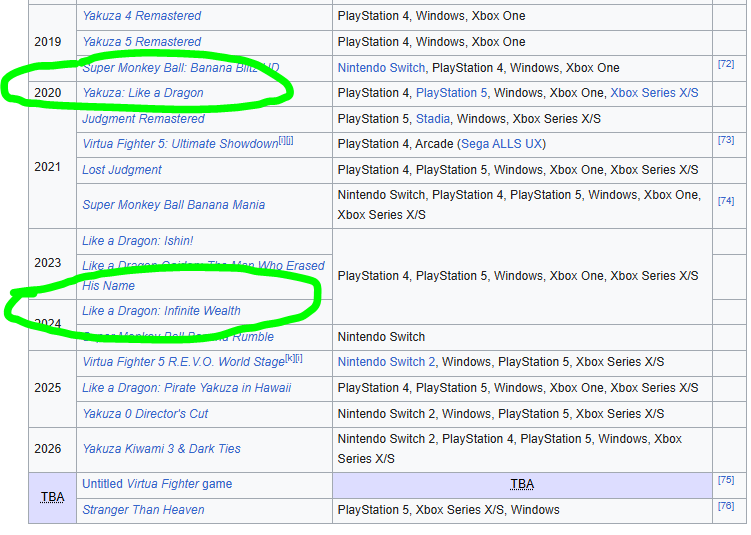Jump to citation reference 74
Image resolution: width=751 pixels, height=535 pixels.
(726, 201)
